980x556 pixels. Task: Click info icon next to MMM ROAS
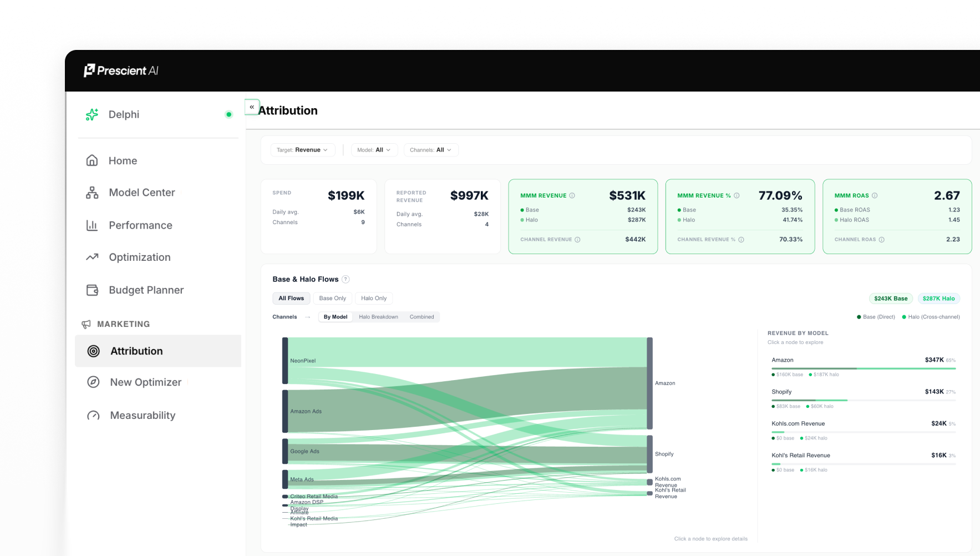tap(875, 195)
